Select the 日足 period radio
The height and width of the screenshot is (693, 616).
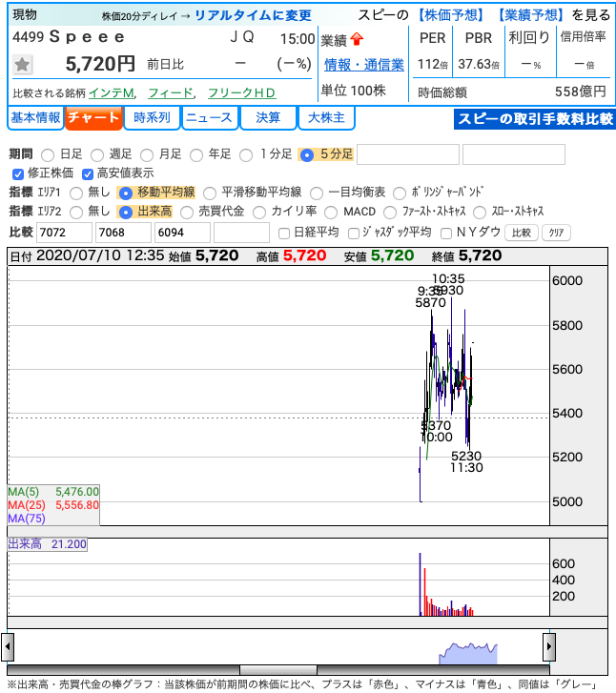pos(48,155)
